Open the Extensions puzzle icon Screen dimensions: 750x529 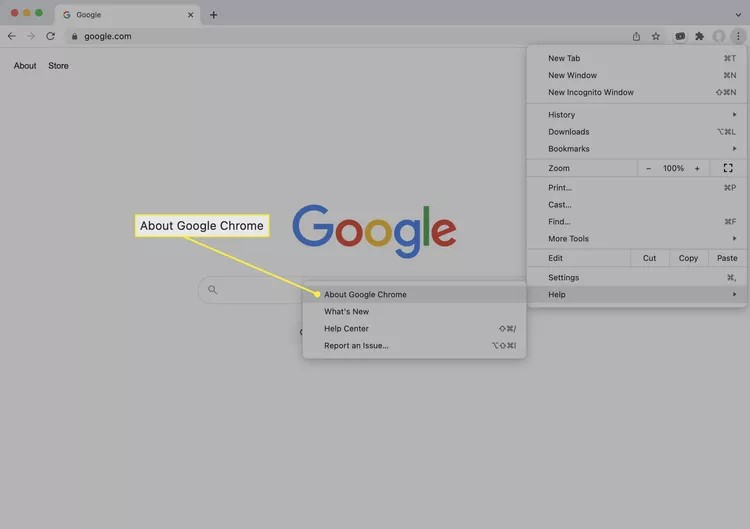pos(699,36)
